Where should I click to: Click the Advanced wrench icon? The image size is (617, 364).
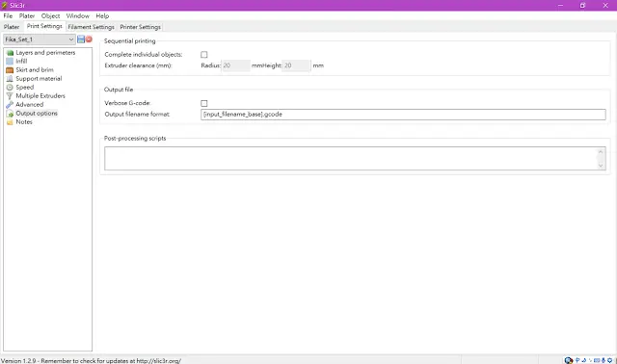tap(10, 105)
